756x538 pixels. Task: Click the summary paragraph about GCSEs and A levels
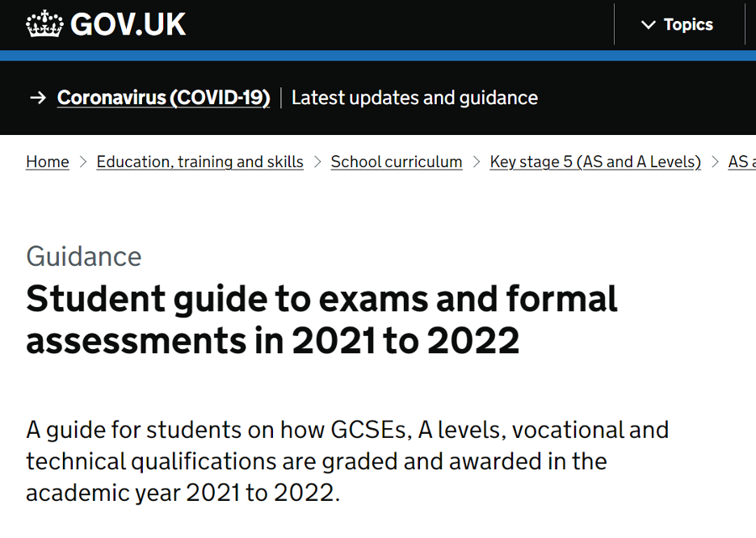point(347,461)
